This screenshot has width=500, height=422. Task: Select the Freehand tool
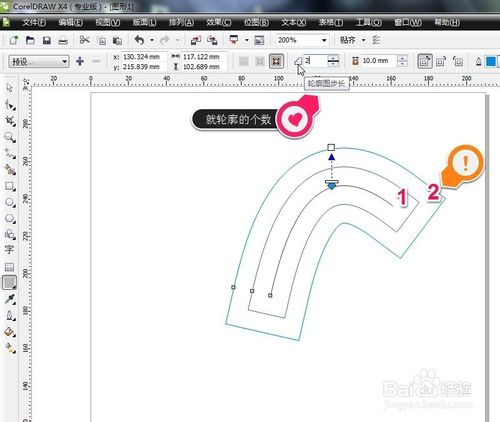coord(10,153)
